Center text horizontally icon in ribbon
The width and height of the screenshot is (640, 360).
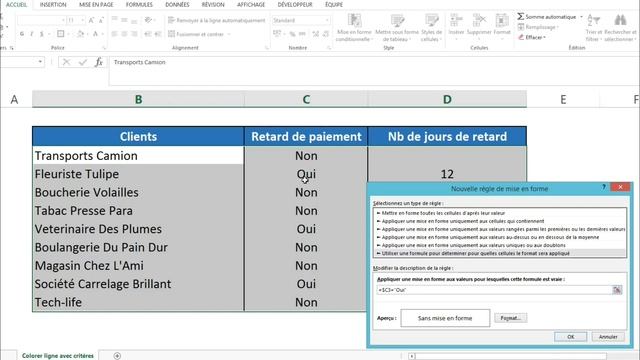pyautogui.click(x=124, y=34)
